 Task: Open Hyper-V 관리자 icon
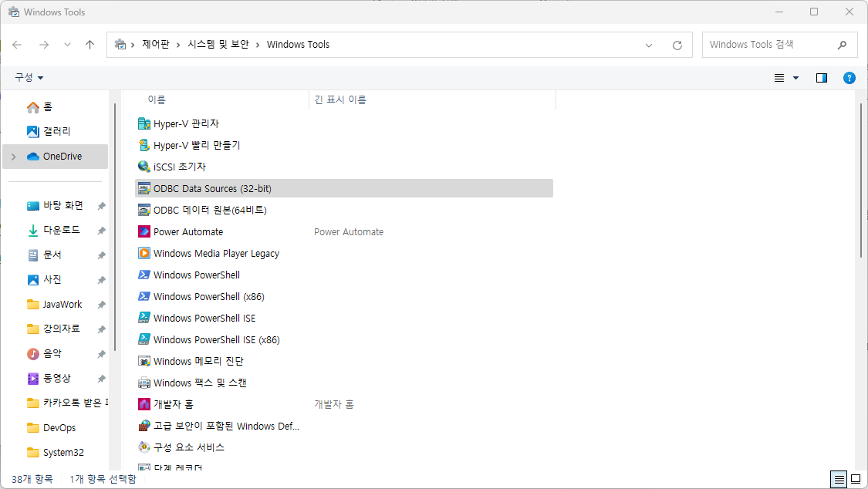[144, 124]
